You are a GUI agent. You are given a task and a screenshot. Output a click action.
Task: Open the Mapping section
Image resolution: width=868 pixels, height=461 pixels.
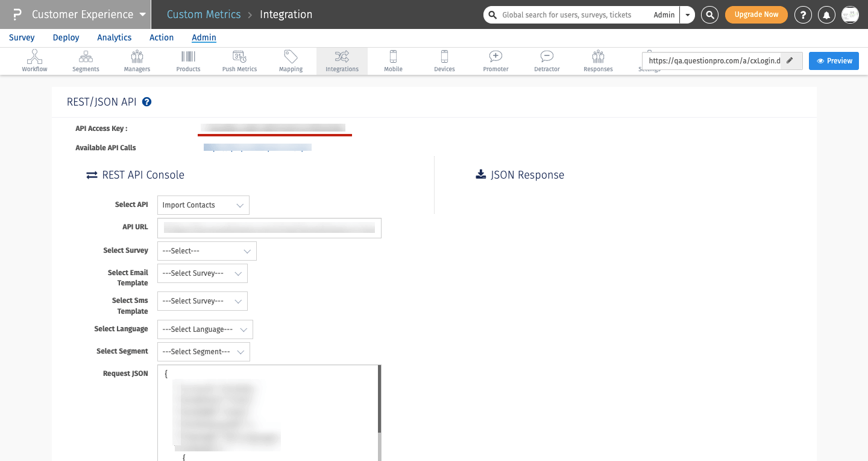290,60
